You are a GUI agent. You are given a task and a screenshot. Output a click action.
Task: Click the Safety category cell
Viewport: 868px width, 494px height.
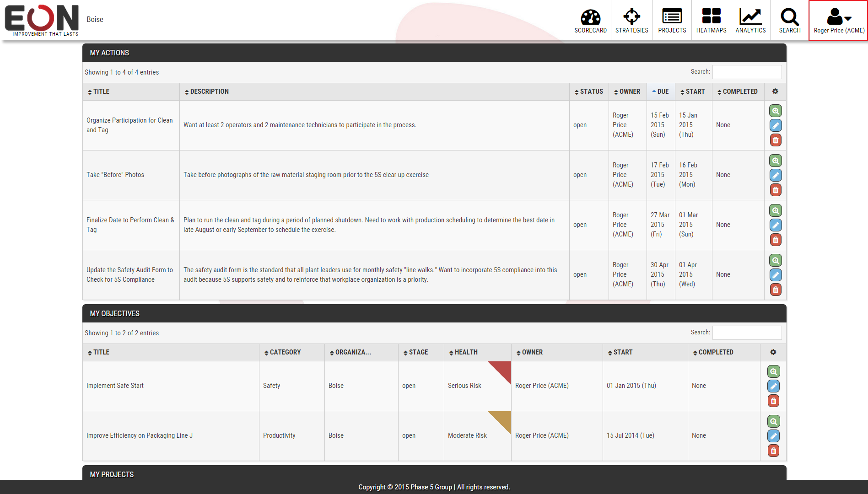[292, 386]
